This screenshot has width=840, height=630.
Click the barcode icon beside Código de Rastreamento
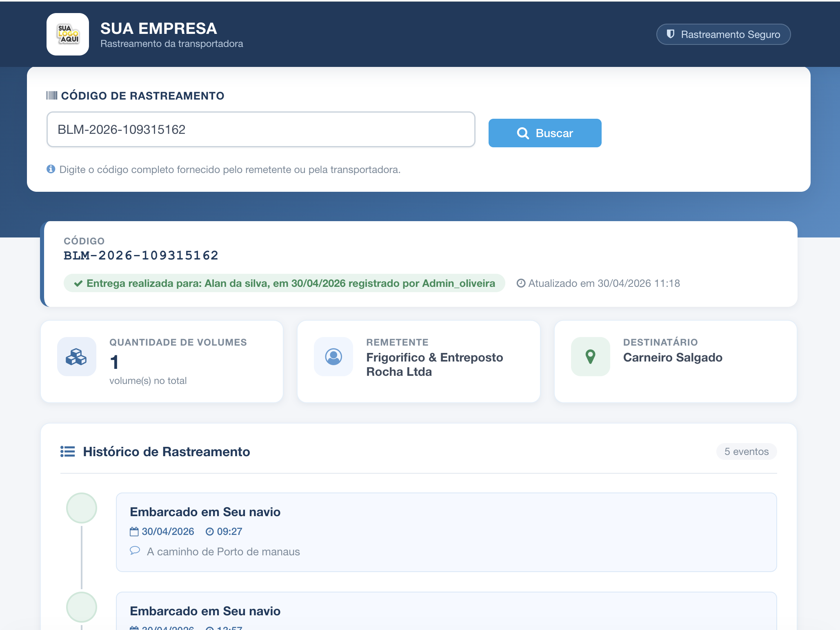coord(52,95)
